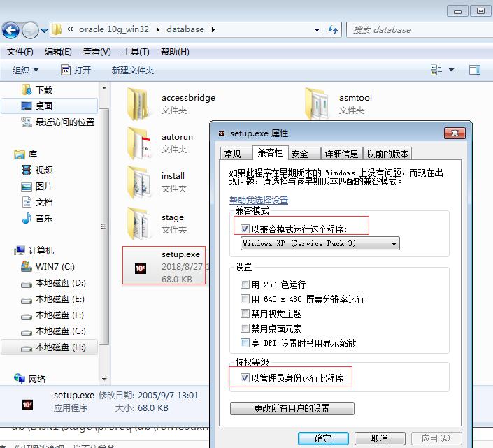Select 本地磁盘 (E:) in the sidebar

pos(53,299)
